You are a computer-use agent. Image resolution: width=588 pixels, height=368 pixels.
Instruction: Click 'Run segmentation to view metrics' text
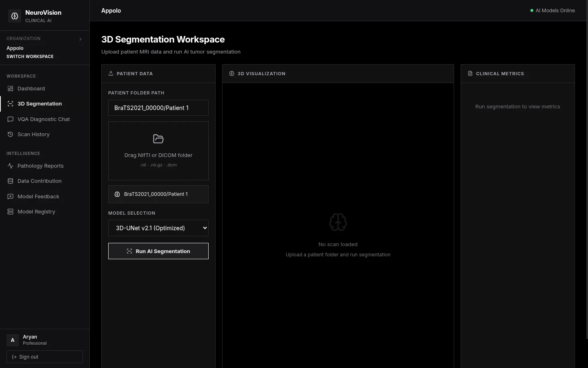tap(517, 107)
